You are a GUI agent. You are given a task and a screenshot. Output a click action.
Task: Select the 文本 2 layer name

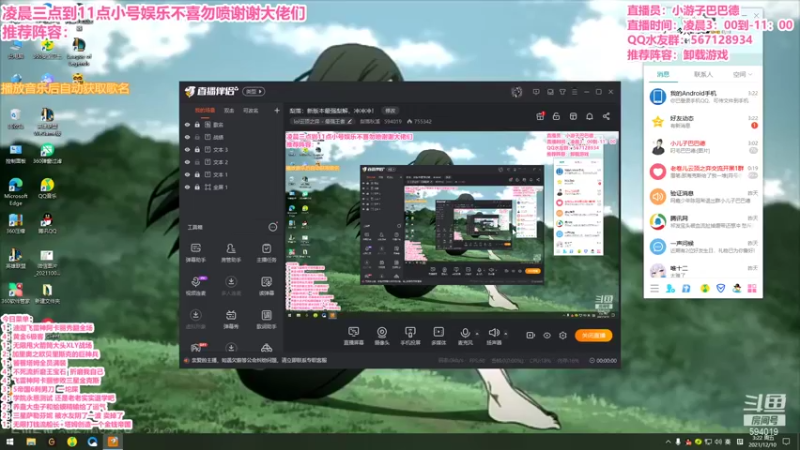(x=220, y=162)
